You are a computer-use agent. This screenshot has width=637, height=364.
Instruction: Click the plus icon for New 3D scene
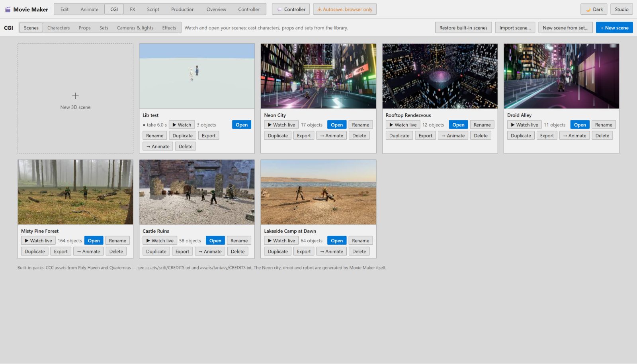tap(75, 96)
